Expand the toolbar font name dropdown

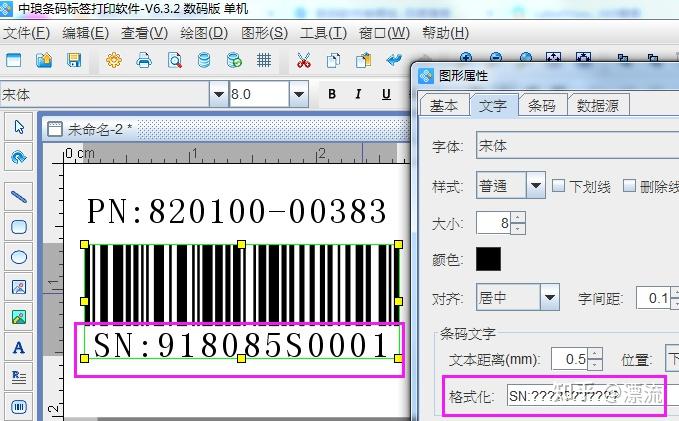tap(219, 94)
